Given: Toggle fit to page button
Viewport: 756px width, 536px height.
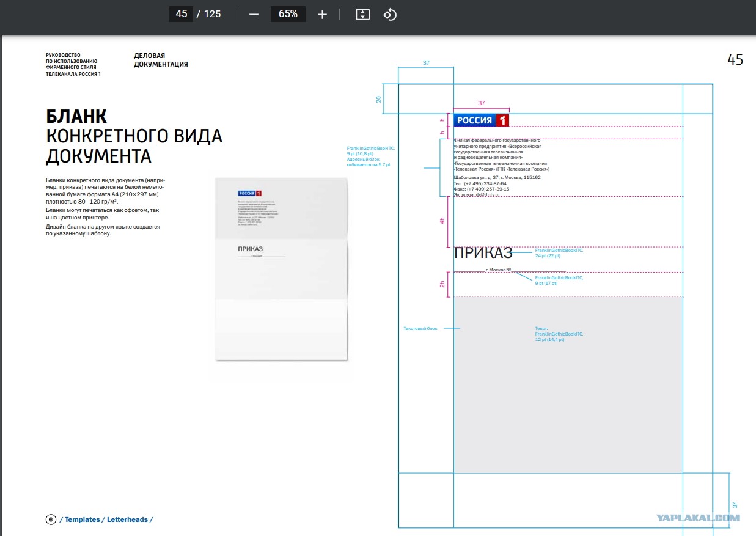Looking at the screenshot, I should (x=362, y=14).
